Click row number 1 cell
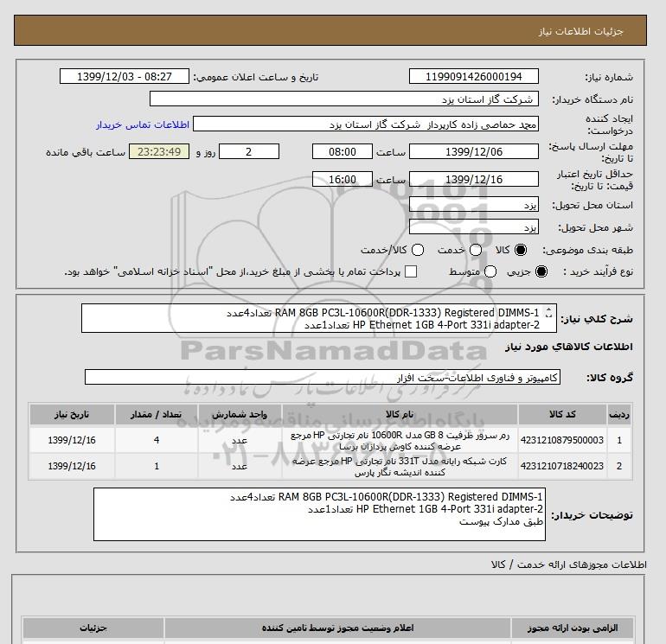This screenshot has width=666, height=644. point(619,440)
